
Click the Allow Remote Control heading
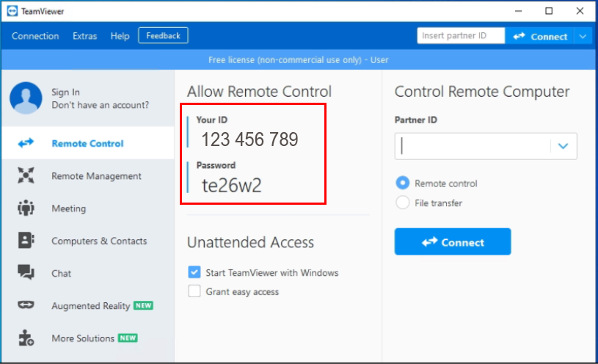click(x=259, y=92)
